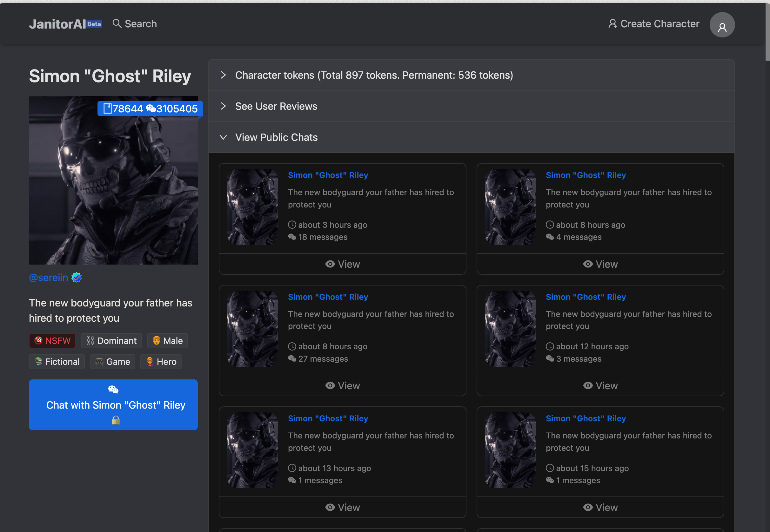Open character link in 3 messages card
This screenshot has width=770, height=532.
pyautogui.click(x=586, y=297)
